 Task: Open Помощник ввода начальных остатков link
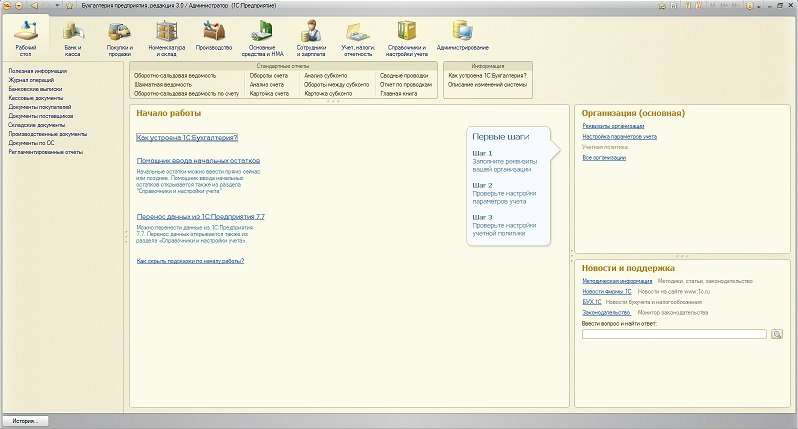point(198,161)
